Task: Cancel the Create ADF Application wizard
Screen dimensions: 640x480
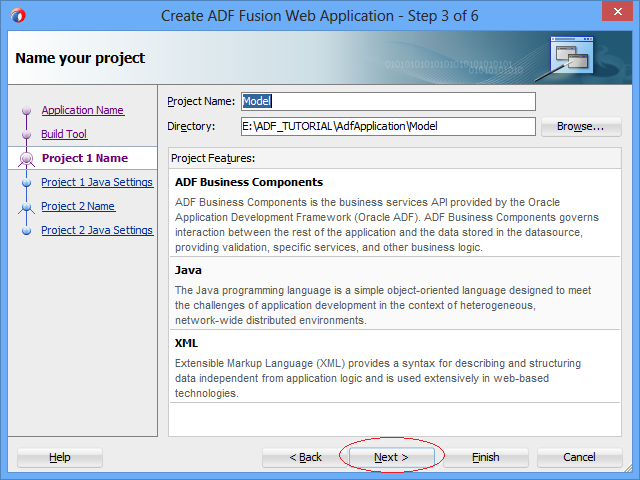Action: 580,457
